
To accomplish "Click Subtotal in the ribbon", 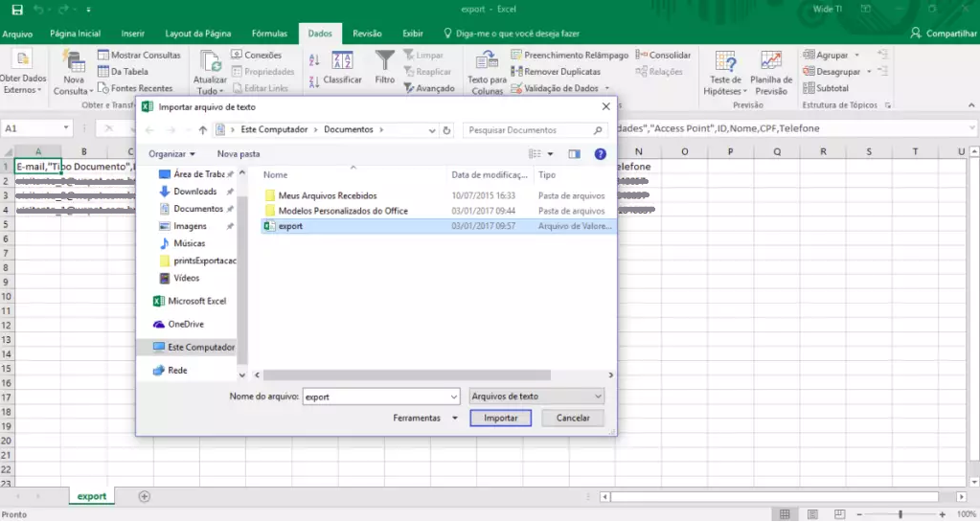I will click(x=827, y=88).
